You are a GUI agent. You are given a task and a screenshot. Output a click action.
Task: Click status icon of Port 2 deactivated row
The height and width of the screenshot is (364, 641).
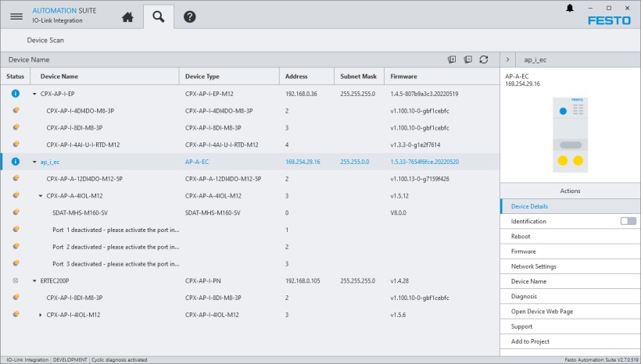pos(16,246)
